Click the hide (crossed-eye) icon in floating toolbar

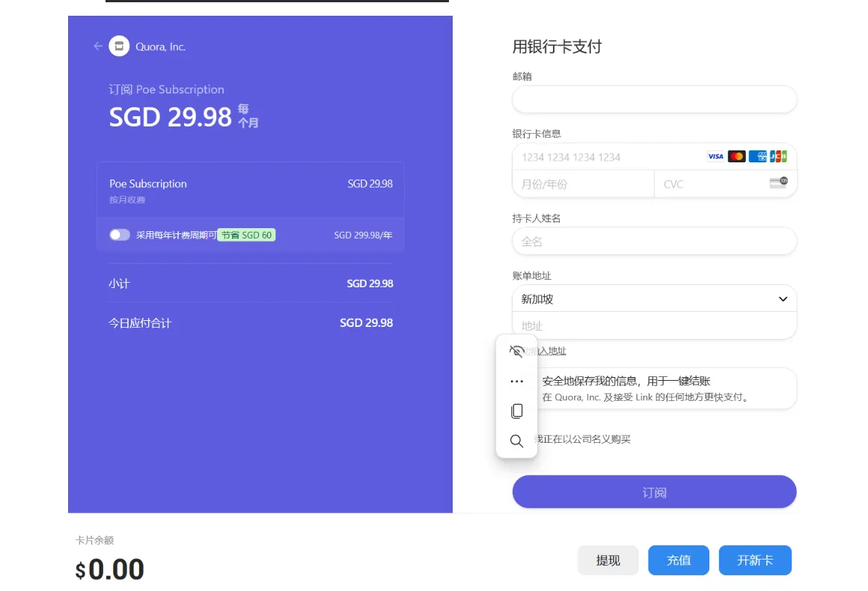coord(516,351)
